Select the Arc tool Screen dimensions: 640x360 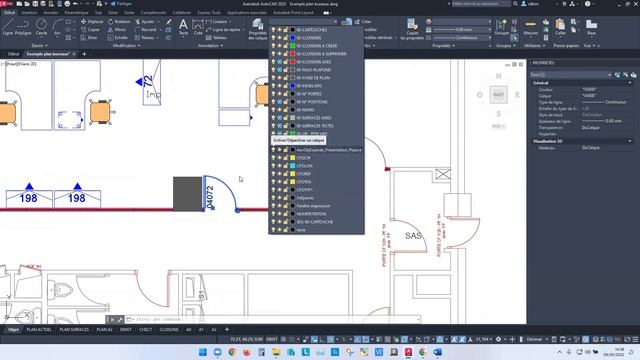tap(57, 27)
